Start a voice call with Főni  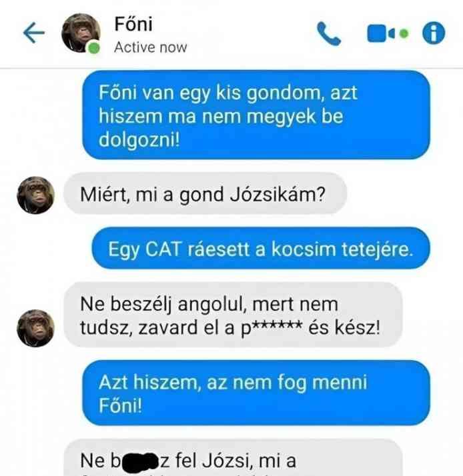tap(329, 33)
